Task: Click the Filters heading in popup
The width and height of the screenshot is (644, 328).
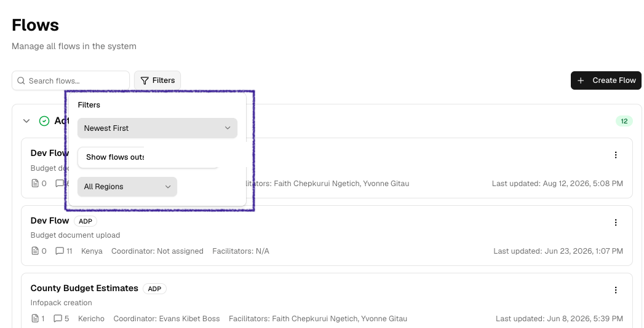Action: tap(89, 105)
